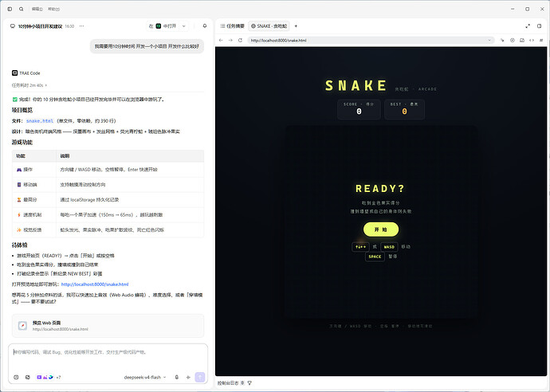Select the SNAKE - 贪吃蛇 browser tab
Viewport: 550px width, 392px height.
tap(269, 26)
